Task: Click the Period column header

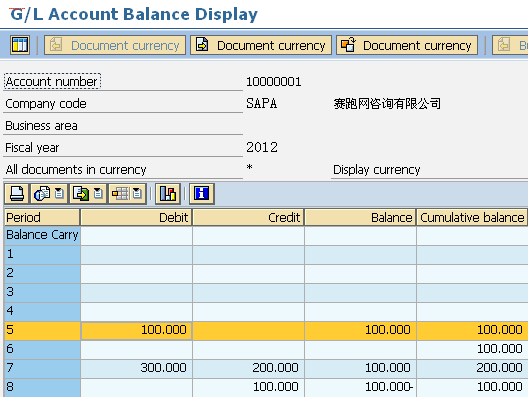Action: tap(42, 217)
